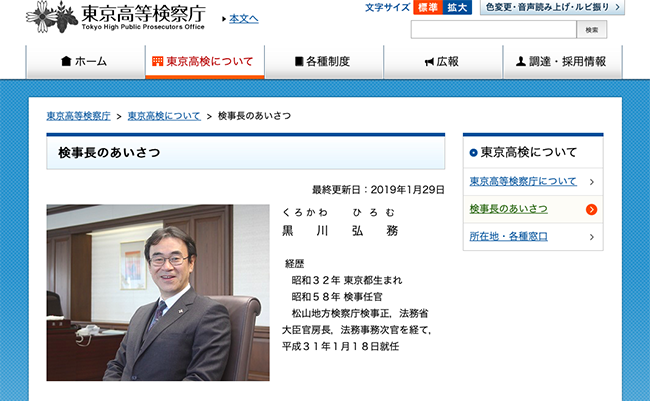Click the house icon on ホーム tab
Image resolution: width=650 pixels, height=401 pixels.
[67, 62]
